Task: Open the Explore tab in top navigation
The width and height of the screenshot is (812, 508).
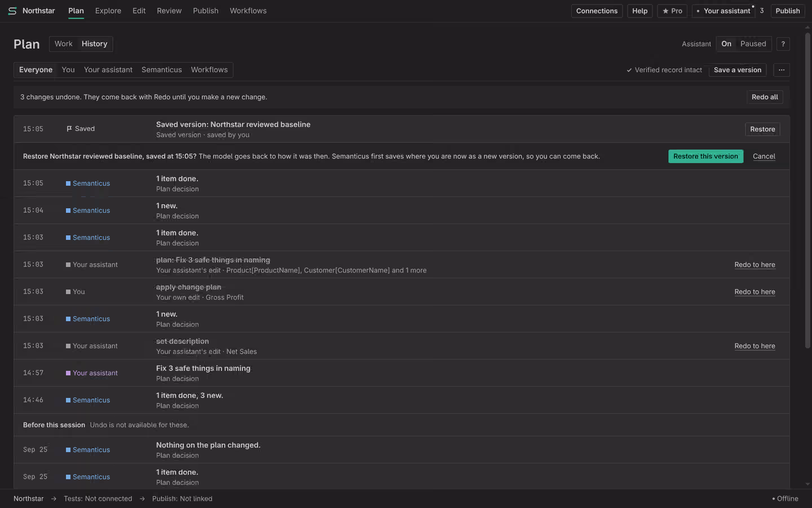Action: (x=108, y=11)
